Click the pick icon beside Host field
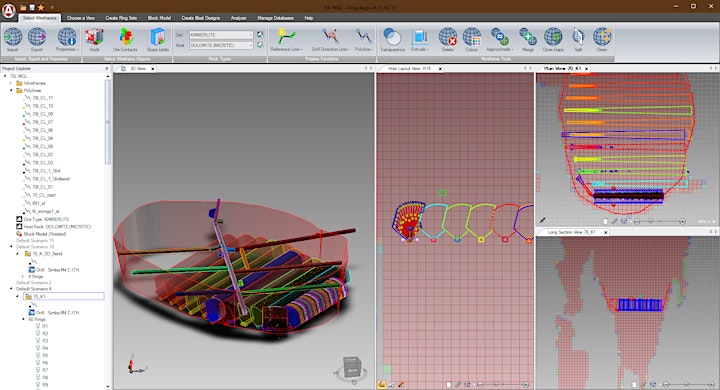Screen dimensions: 720x390 260,45
